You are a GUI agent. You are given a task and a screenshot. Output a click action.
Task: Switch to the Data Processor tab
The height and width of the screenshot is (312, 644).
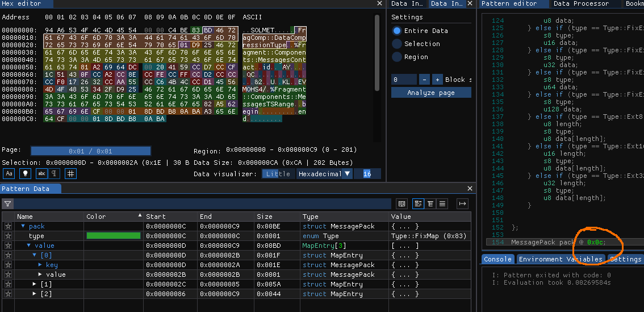pyautogui.click(x=581, y=3)
